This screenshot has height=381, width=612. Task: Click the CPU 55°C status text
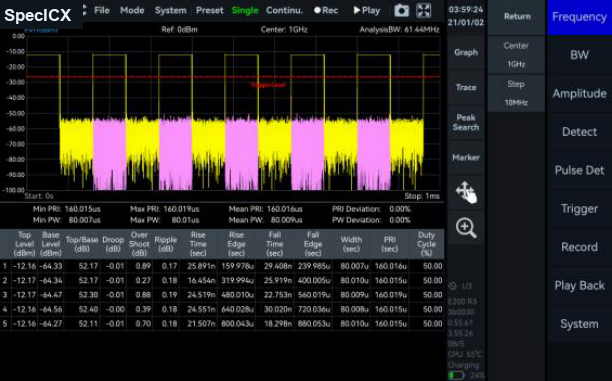[x=465, y=354]
